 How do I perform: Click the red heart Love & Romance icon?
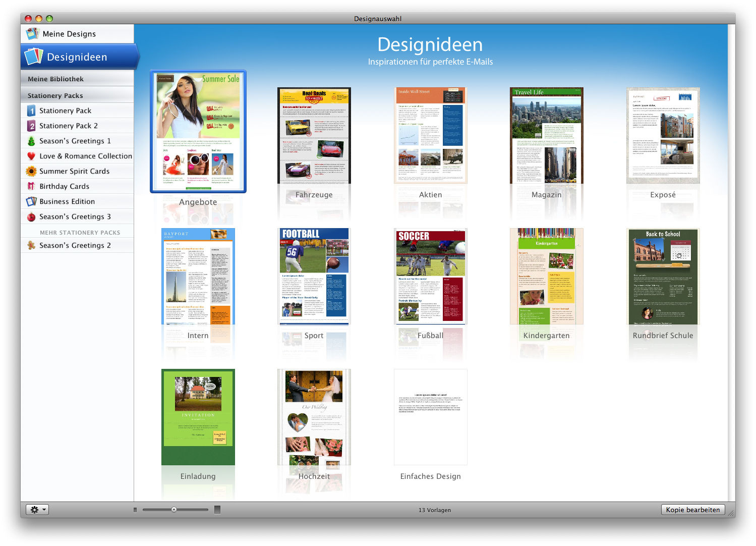click(31, 156)
